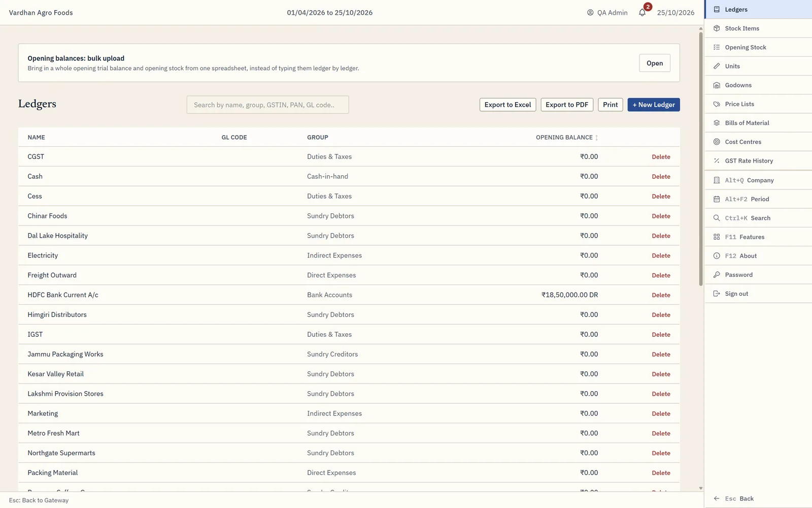Click the Period calendar icon

tap(717, 199)
